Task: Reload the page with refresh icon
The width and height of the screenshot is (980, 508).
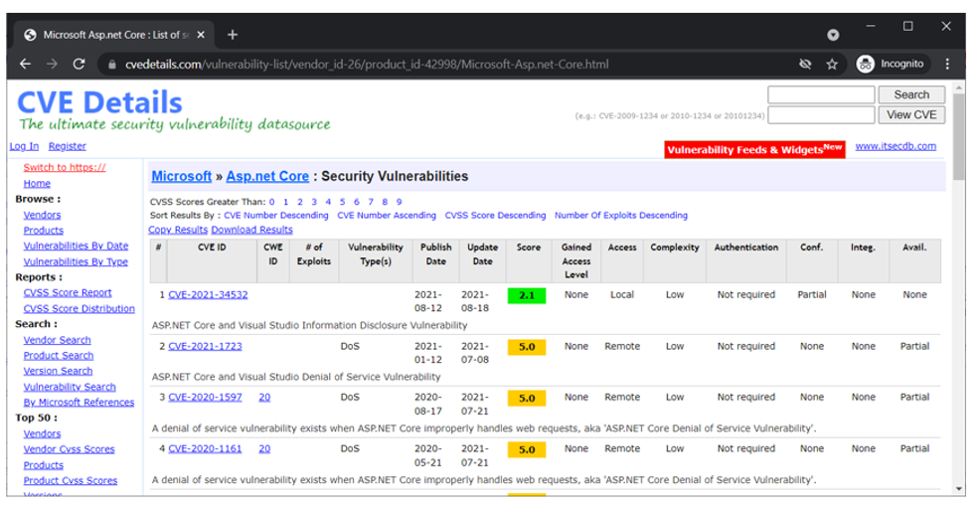Action: pos(79,64)
